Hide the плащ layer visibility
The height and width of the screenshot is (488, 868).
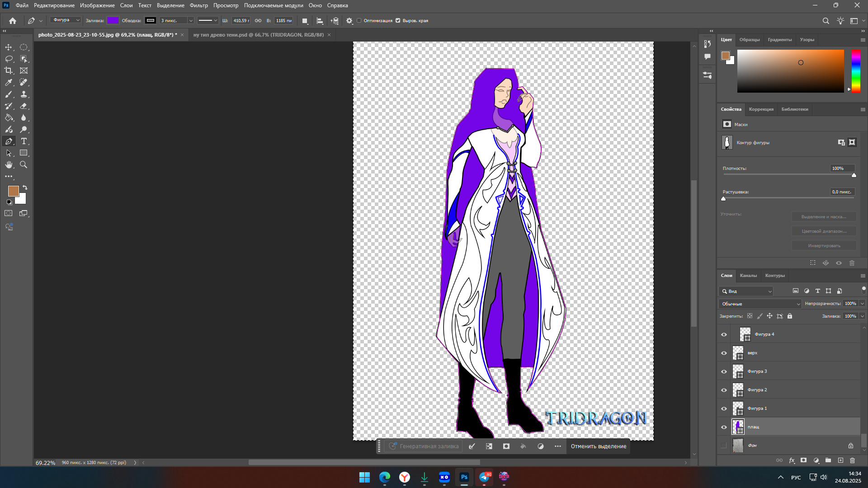pyautogui.click(x=724, y=427)
